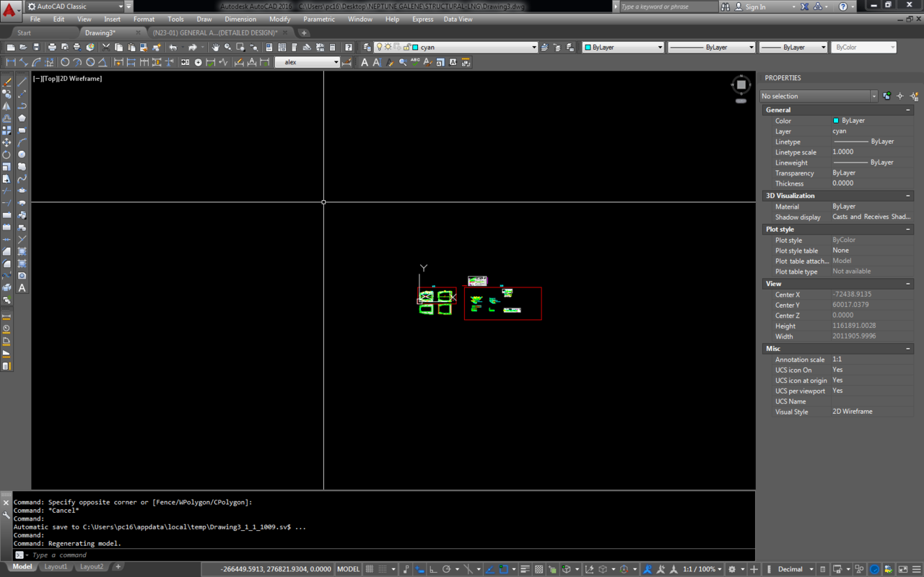Select the Mirror tool
The width and height of the screenshot is (924, 577).
click(6, 106)
